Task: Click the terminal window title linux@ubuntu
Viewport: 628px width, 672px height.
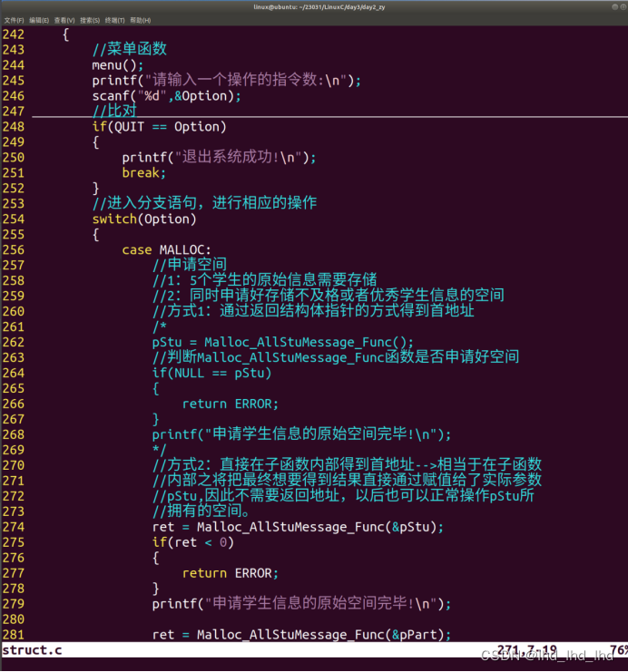Action: (319, 7)
